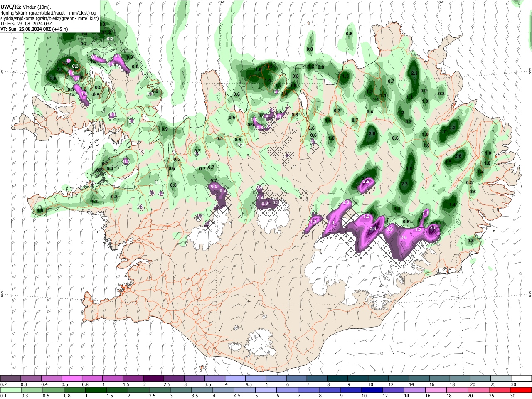Image resolution: width=532 pixels, height=399 pixels.
Task: Select the 12 violet swatch in lower legend
Action: (x=393, y=390)
